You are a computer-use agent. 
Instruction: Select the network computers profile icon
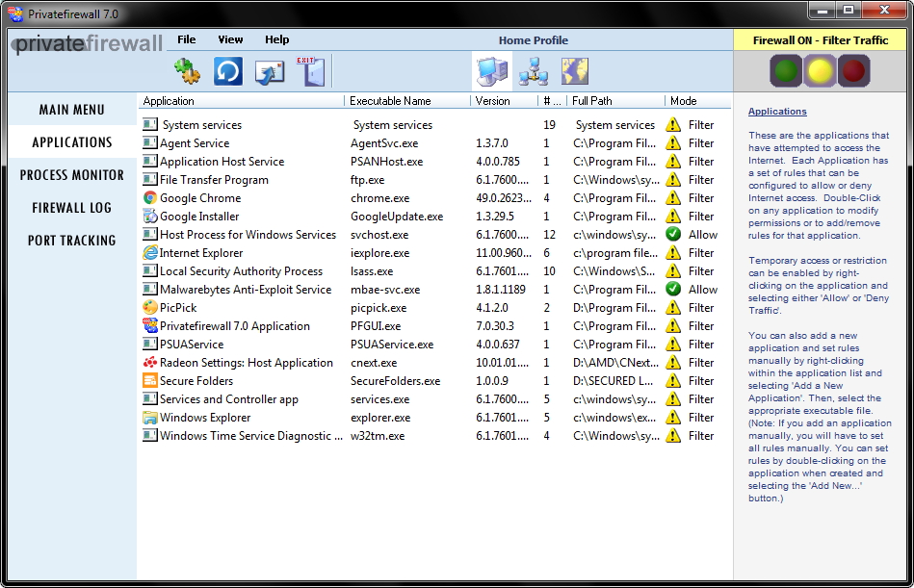(x=533, y=71)
